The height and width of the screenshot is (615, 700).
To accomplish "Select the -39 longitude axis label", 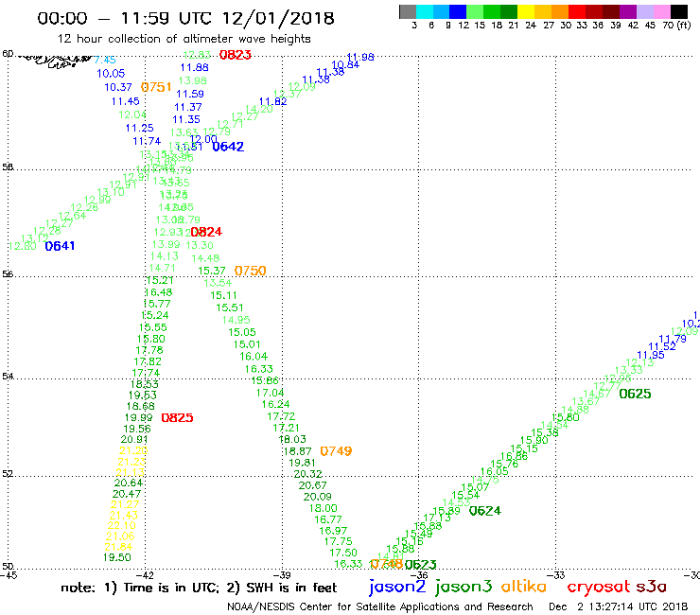I will tap(282, 575).
